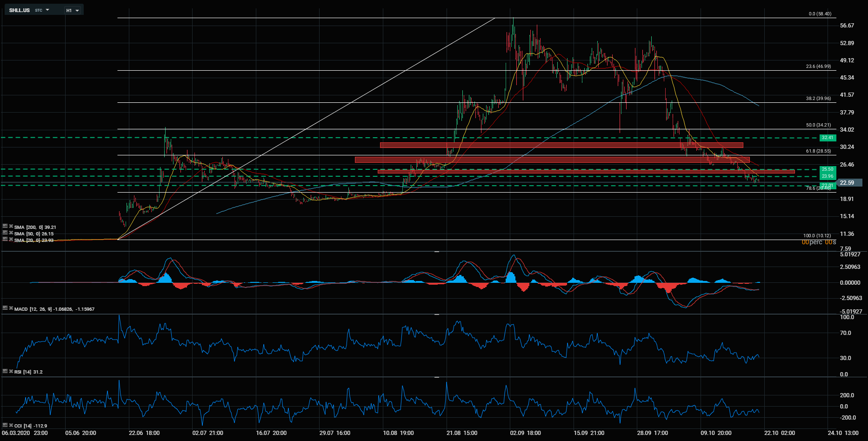The height and width of the screenshot is (441, 868).
Task: Remove the RSI indicator panel
Action: tap(11, 371)
